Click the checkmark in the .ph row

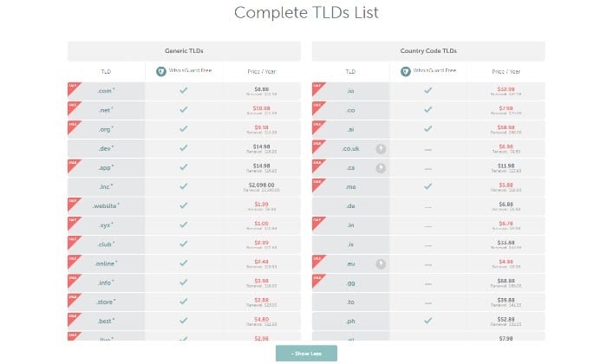coord(428,321)
